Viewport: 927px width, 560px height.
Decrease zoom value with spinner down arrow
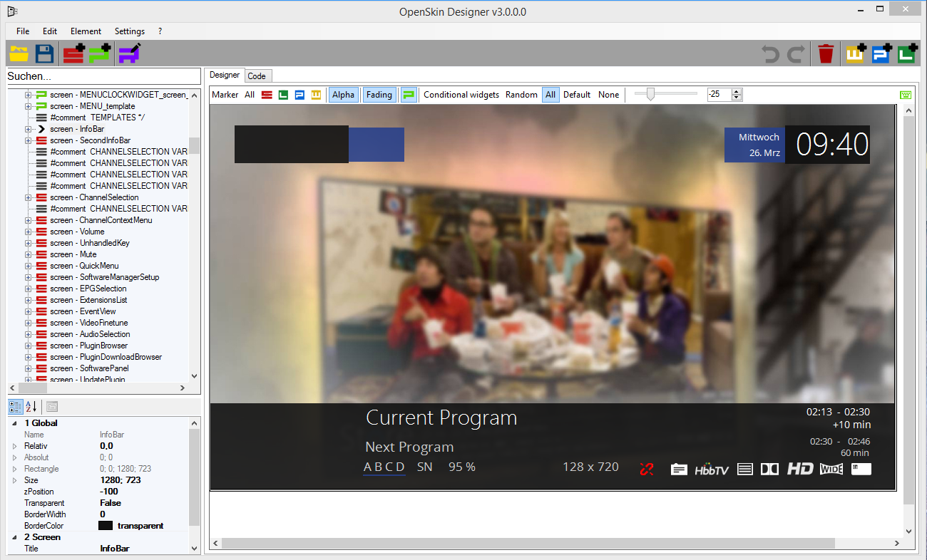click(737, 98)
